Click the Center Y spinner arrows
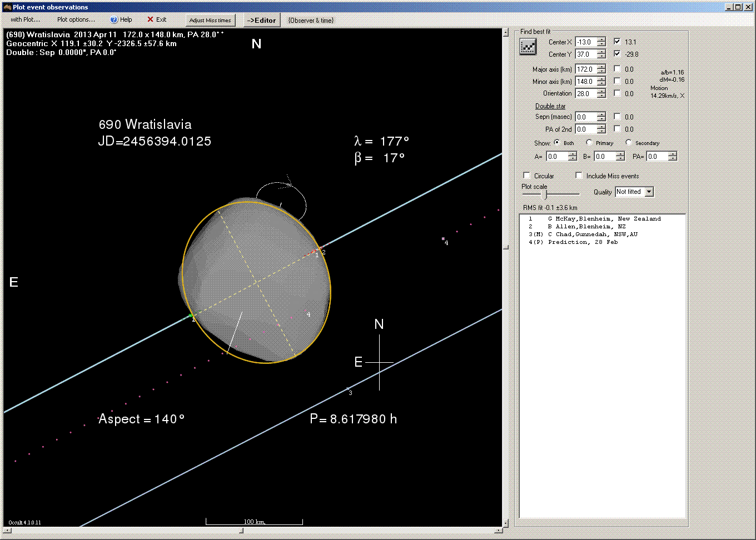Viewport: 756px width, 540px height. pyautogui.click(x=601, y=54)
